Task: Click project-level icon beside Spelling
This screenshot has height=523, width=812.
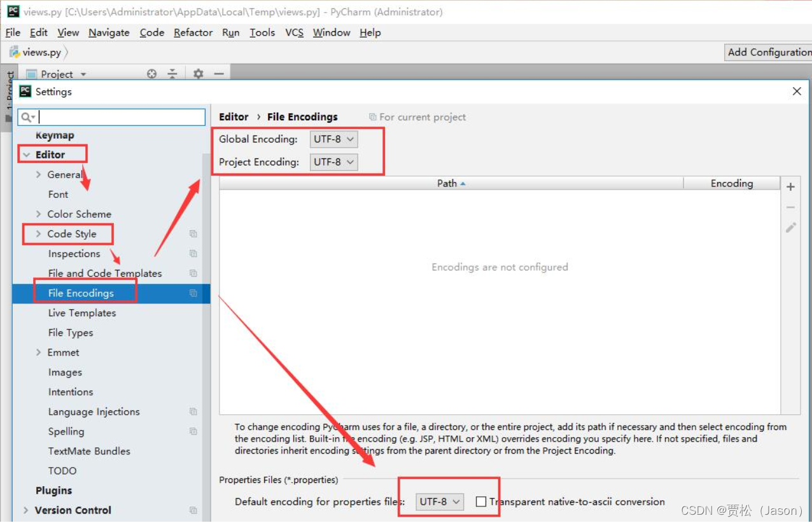Action: [x=193, y=431]
